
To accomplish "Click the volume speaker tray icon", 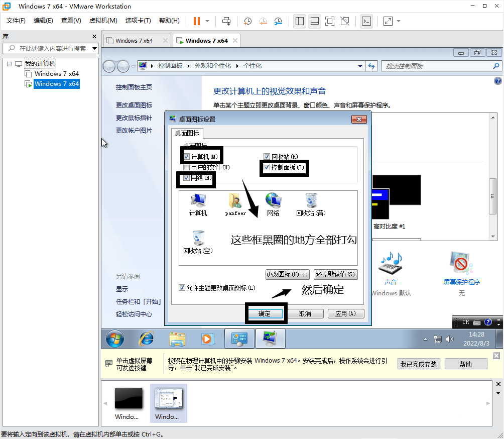I will 450,339.
